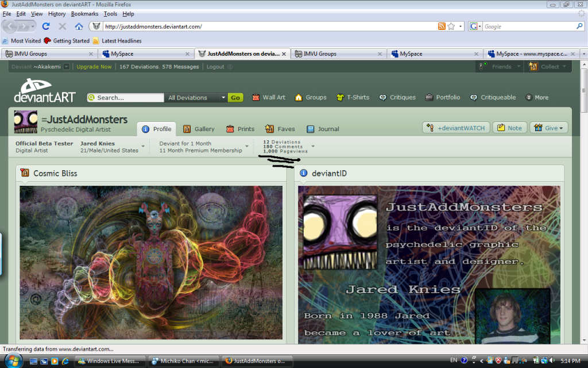
Task: Switch to the Faves tab
Action: 280,129
